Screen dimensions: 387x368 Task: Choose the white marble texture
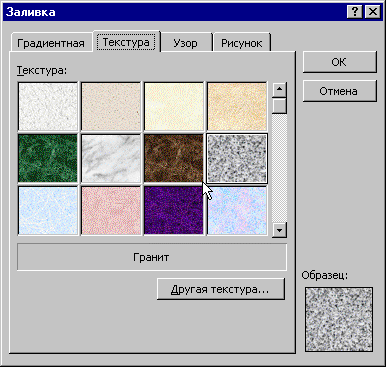(x=111, y=158)
